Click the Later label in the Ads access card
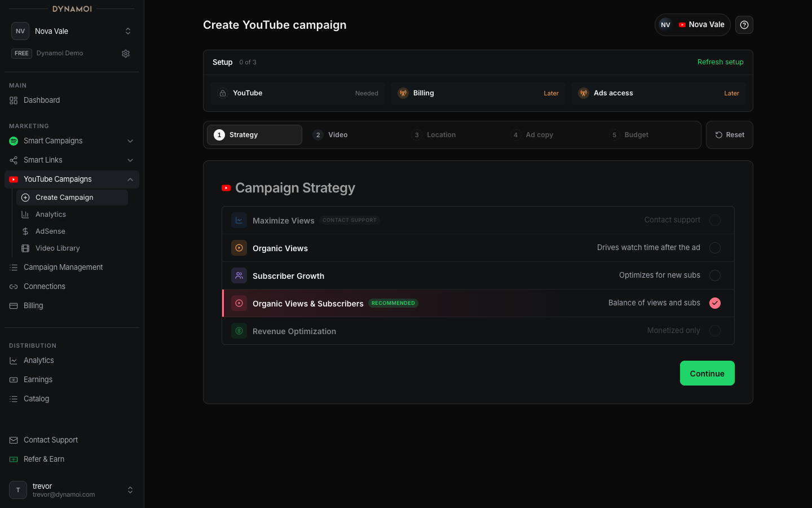This screenshot has height=508, width=812. pos(731,94)
